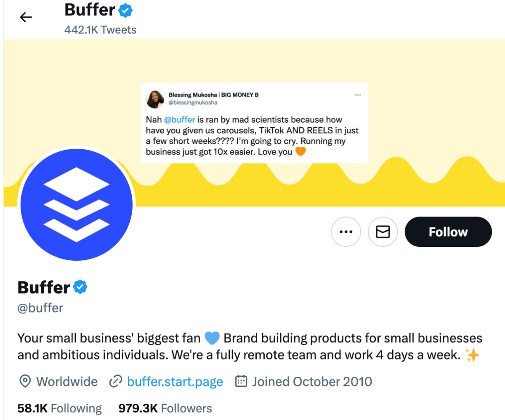Click the Joined October 2010 text
The image size is (505, 420).
pyautogui.click(x=312, y=382)
